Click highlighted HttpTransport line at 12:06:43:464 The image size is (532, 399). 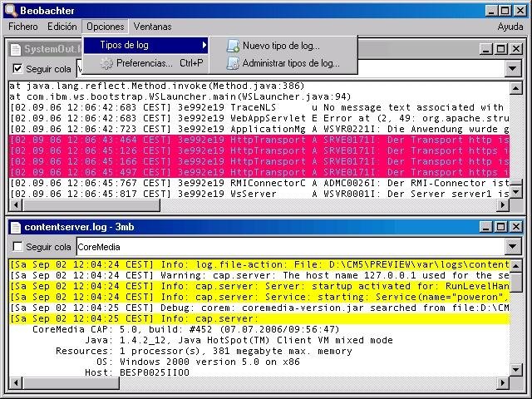[259, 140]
